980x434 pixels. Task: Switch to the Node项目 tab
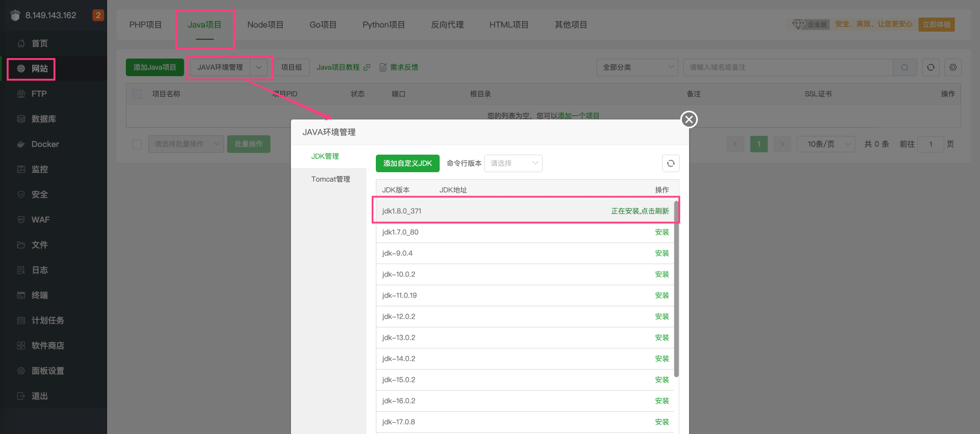click(265, 25)
